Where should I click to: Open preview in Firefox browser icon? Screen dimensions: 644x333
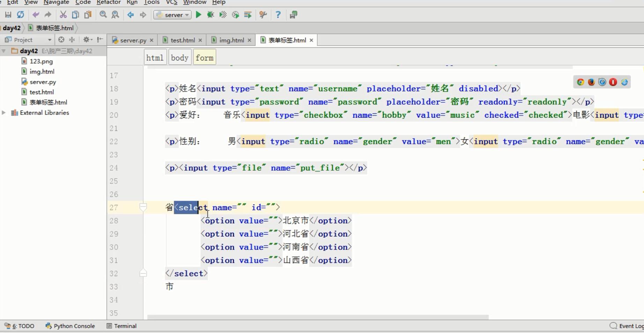591,82
